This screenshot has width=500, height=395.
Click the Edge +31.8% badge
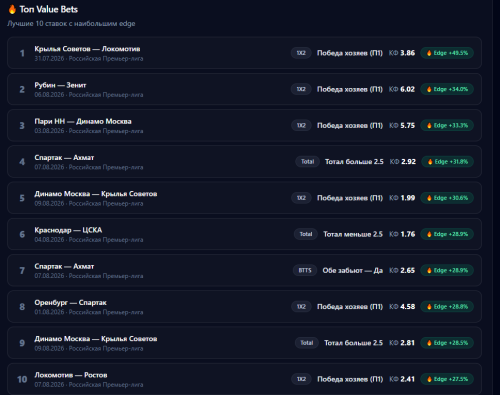(x=448, y=162)
